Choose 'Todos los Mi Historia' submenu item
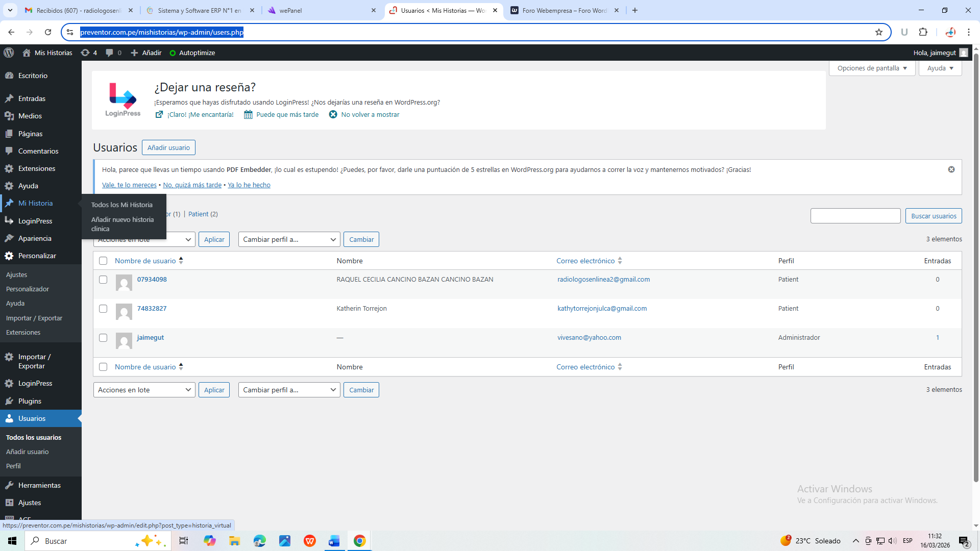The width and height of the screenshot is (980, 551). [x=122, y=205]
